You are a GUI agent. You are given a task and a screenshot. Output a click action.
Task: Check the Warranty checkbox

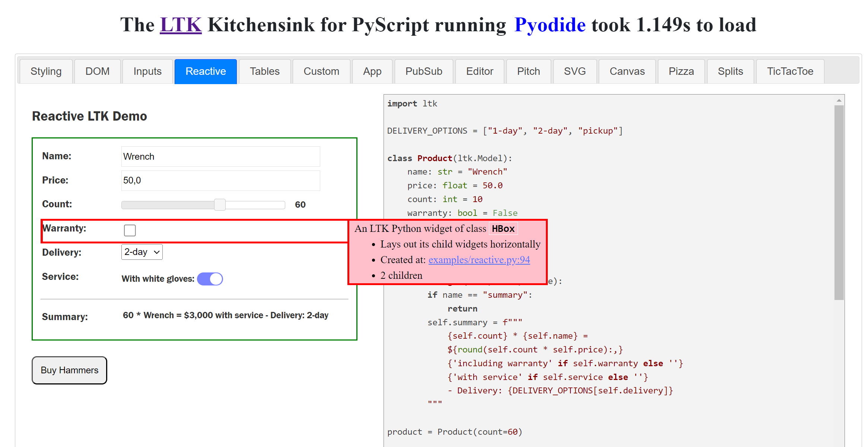pyautogui.click(x=130, y=230)
